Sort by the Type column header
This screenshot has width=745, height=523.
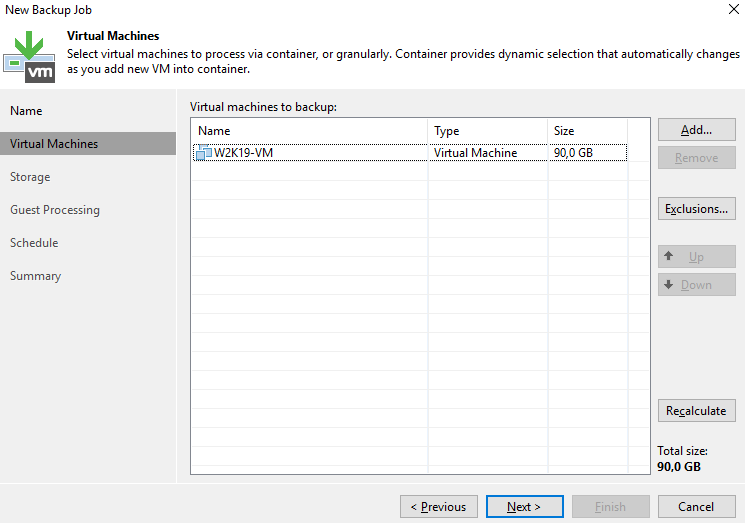(488, 131)
